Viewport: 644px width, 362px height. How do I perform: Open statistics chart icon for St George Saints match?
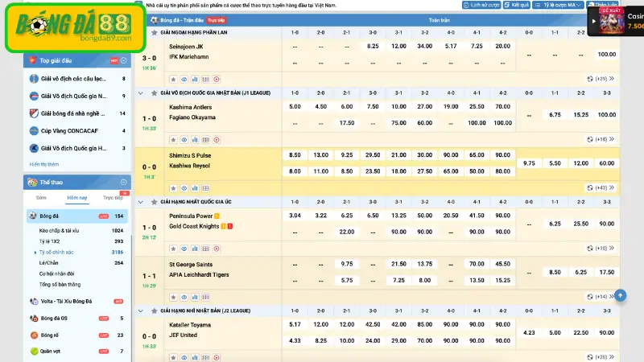click(x=195, y=297)
